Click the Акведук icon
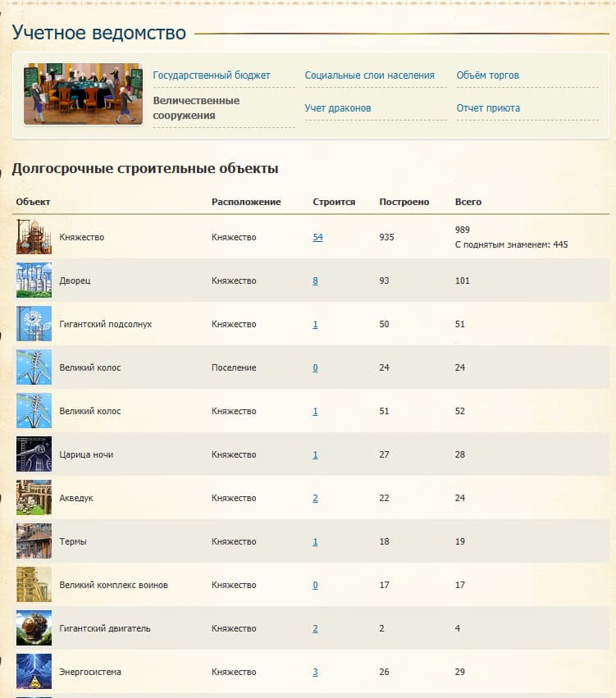The width and height of the screenshot is (616, 698). [x=34, y=498]
